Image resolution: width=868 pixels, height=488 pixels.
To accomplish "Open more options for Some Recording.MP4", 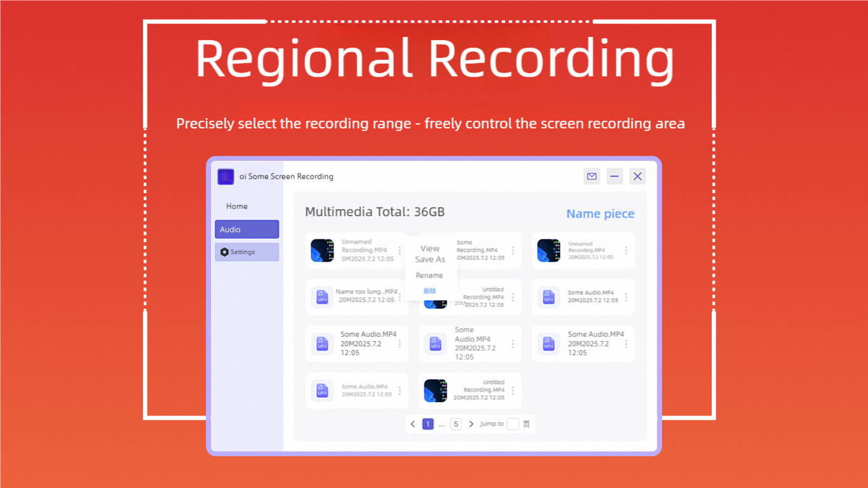I will (x=513, y=250).
